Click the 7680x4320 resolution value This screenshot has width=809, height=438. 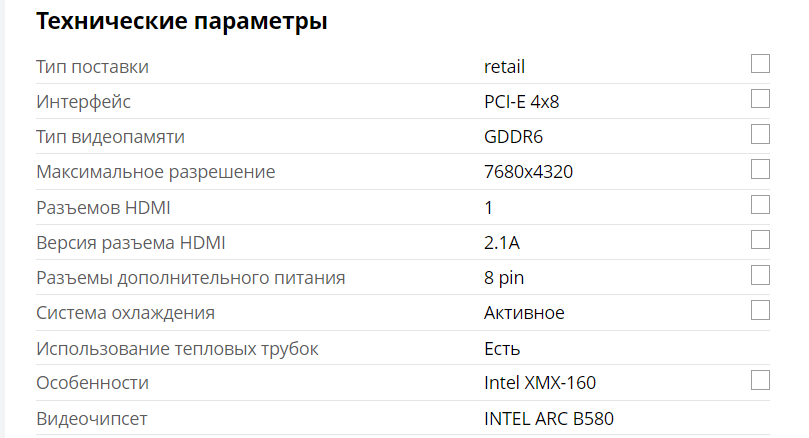528,172
